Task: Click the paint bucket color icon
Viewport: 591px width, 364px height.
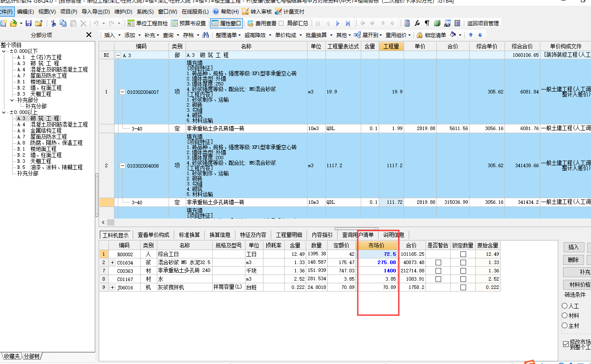Action: (453, 35)
